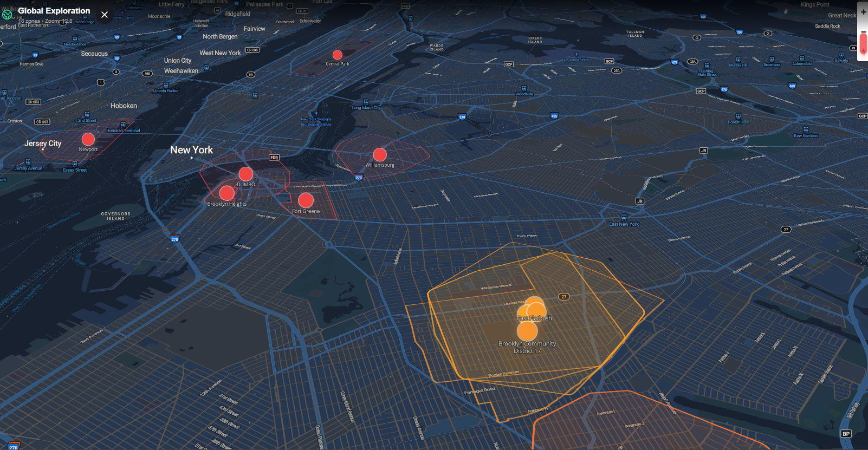Click the Union City label
Image resolution: width=868 pixels, height=450 pixels.
(178, 61)
